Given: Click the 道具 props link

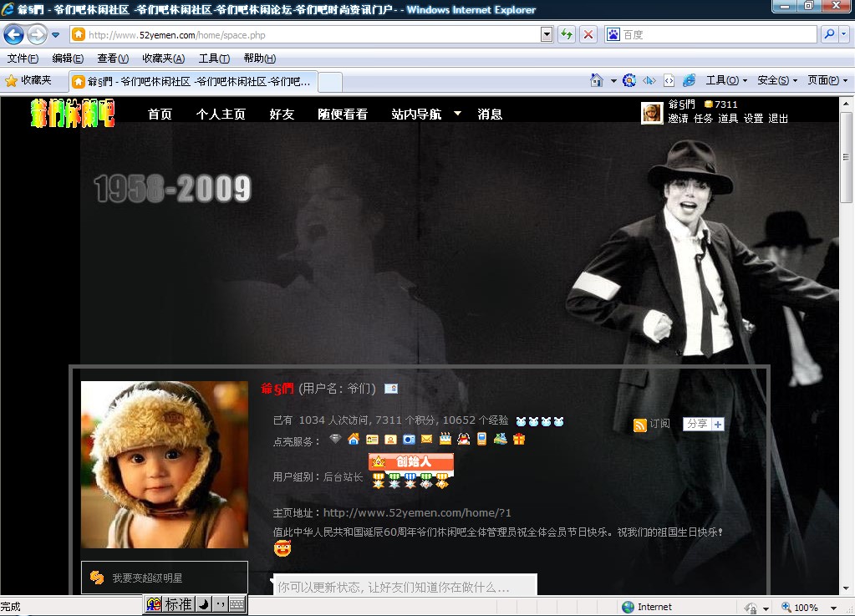Looking at the screenshot, I should (x=728, y=119).
